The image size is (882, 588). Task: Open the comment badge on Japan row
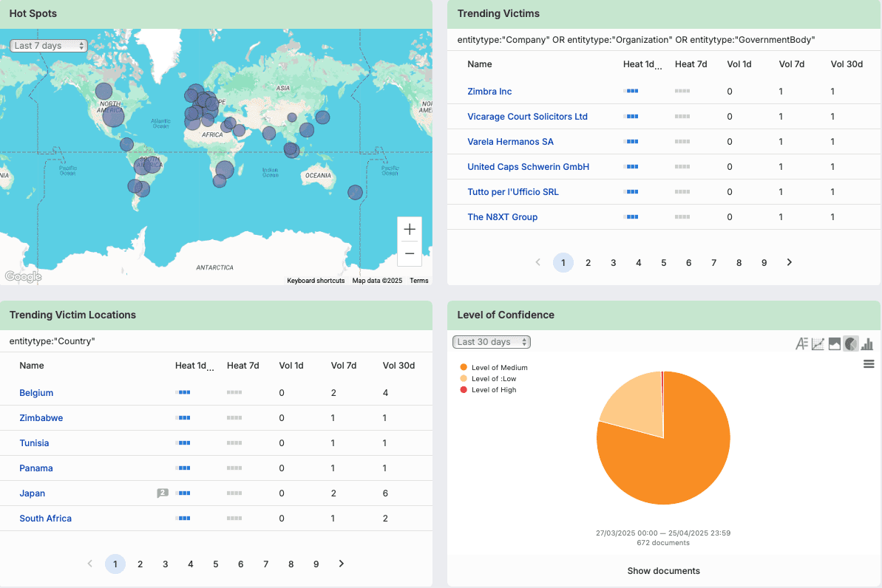[163, 493]
